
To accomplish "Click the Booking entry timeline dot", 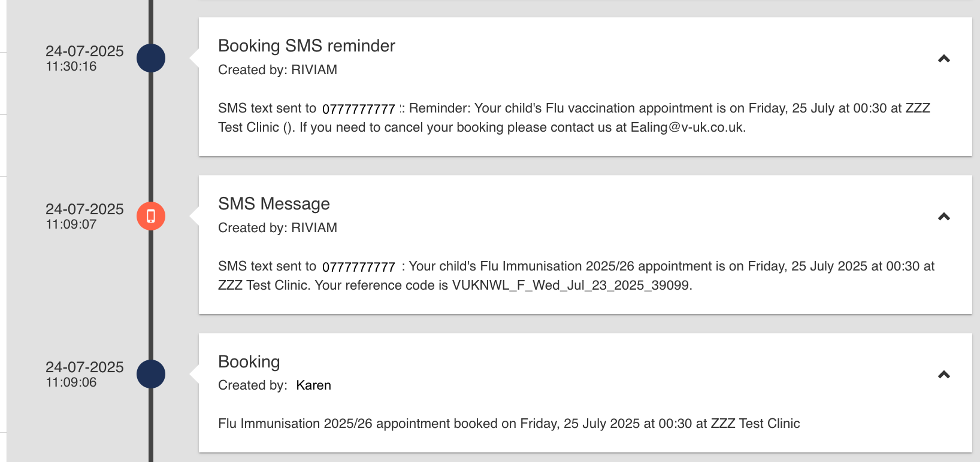I will [x=151, y=374].
